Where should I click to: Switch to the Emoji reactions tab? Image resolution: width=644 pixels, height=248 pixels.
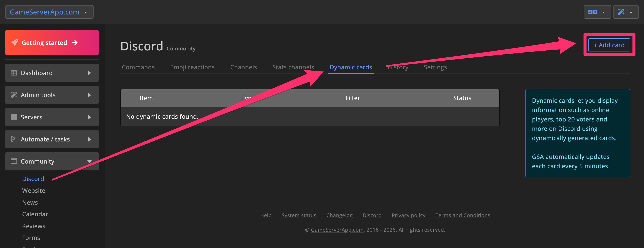192,67
